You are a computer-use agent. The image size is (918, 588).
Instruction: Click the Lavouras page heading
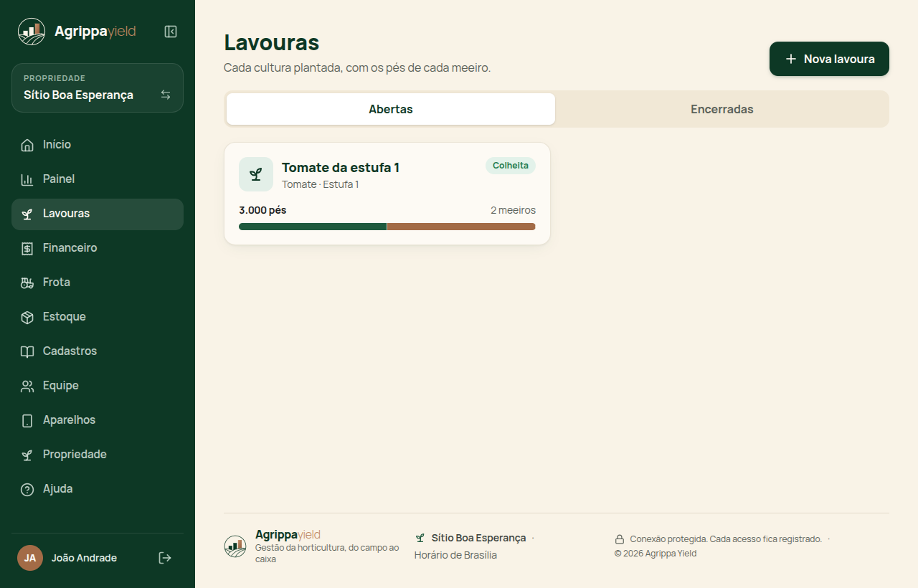272,42
